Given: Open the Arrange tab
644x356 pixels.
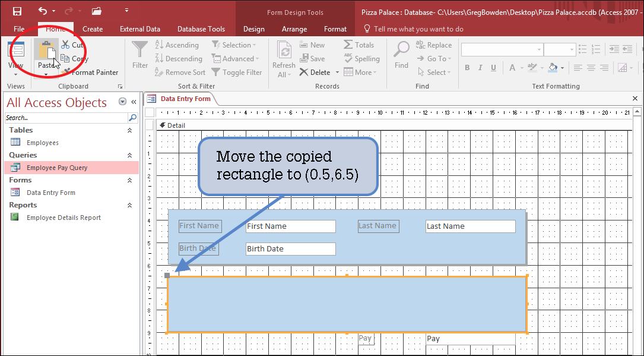Looking at the screenshot, I should [x=294, y=29].
